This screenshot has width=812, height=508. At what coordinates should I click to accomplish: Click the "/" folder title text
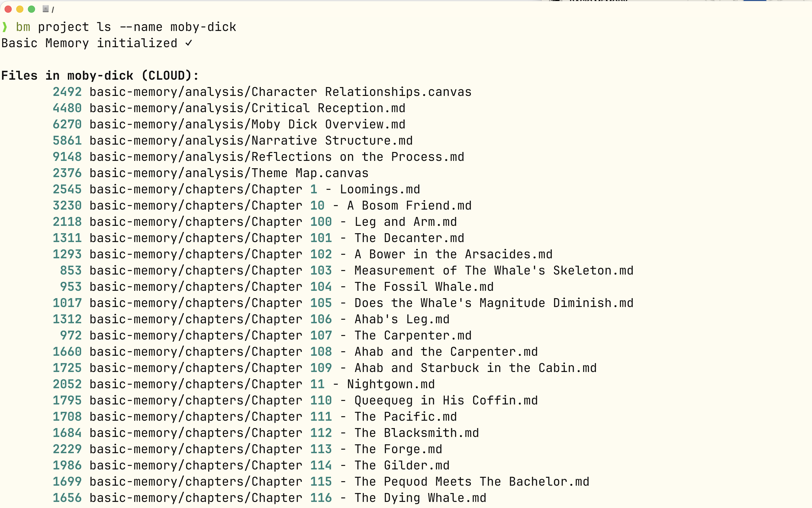[53, 10]
